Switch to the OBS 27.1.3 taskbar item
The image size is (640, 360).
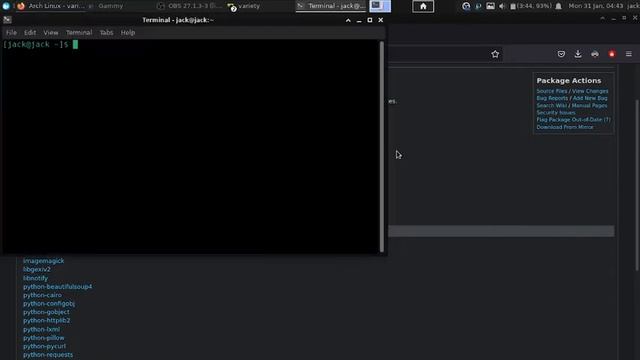[190, 6]
